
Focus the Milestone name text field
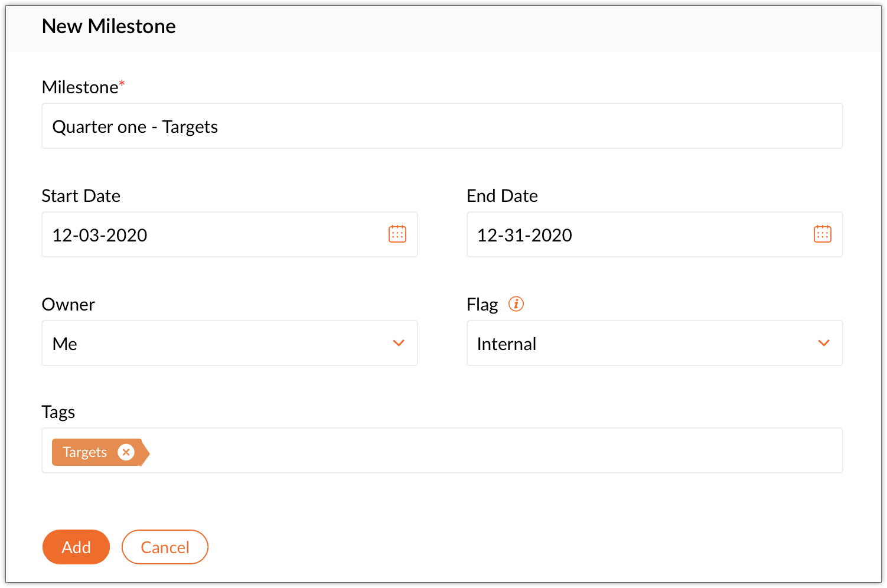click(442, 126)
